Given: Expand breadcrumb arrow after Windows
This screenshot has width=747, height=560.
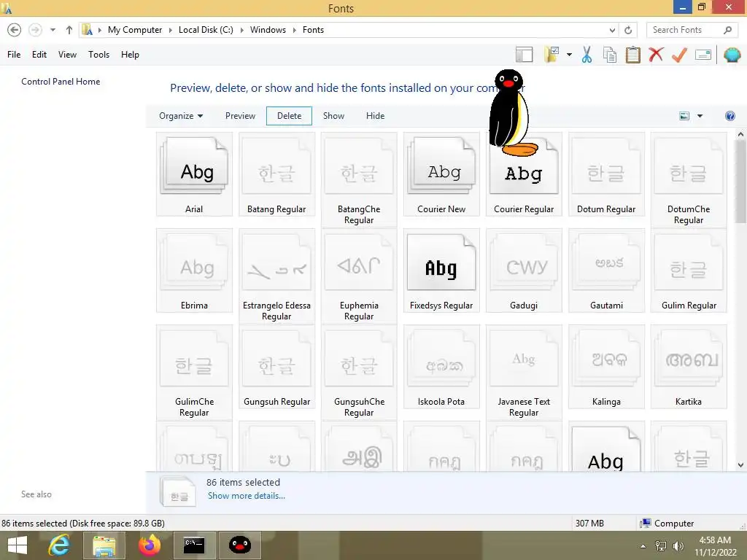Looking at the screenshot, I should click(x=294, y=30).
